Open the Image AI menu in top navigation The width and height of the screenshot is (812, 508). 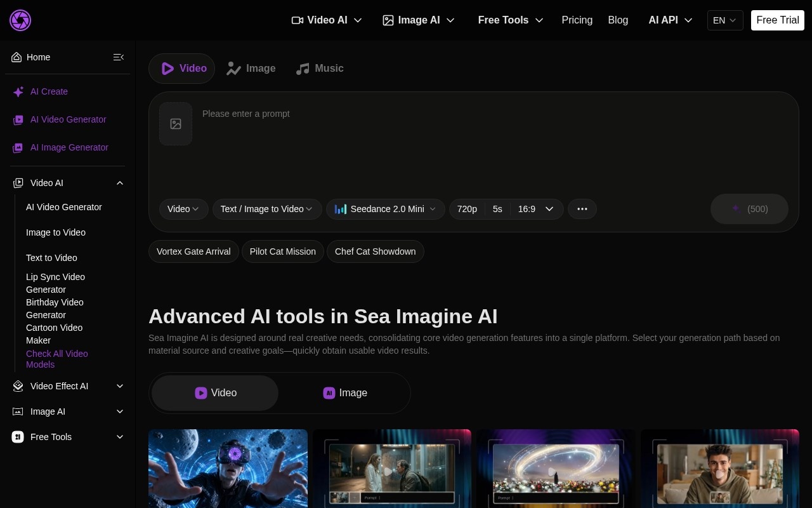tap(419, 20)
